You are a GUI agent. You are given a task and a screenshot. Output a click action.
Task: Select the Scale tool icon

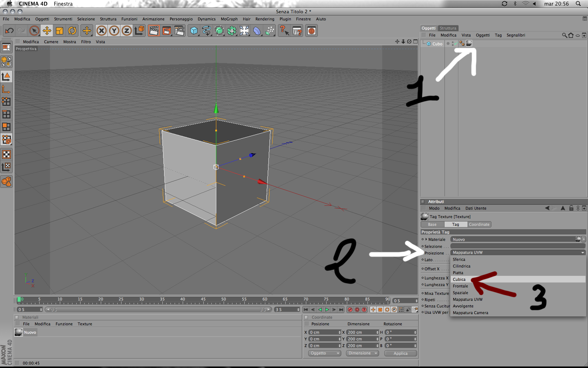point(59,31)
